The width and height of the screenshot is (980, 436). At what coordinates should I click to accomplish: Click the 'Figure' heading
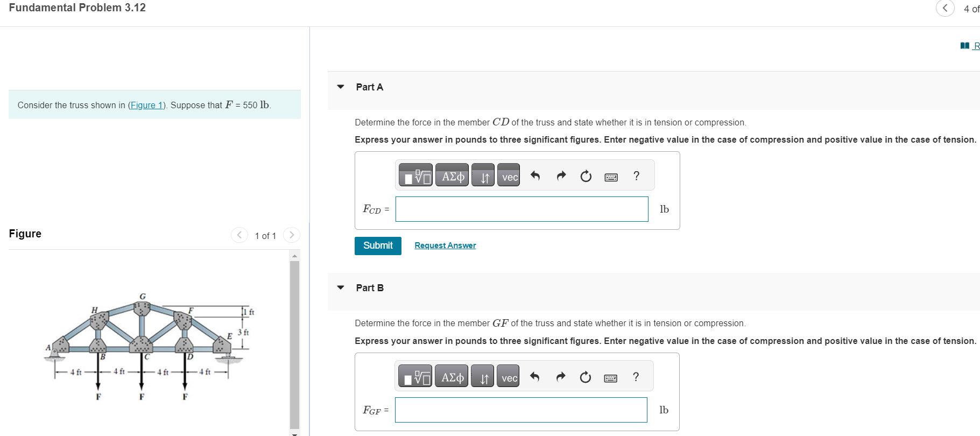tap(25, 234)
